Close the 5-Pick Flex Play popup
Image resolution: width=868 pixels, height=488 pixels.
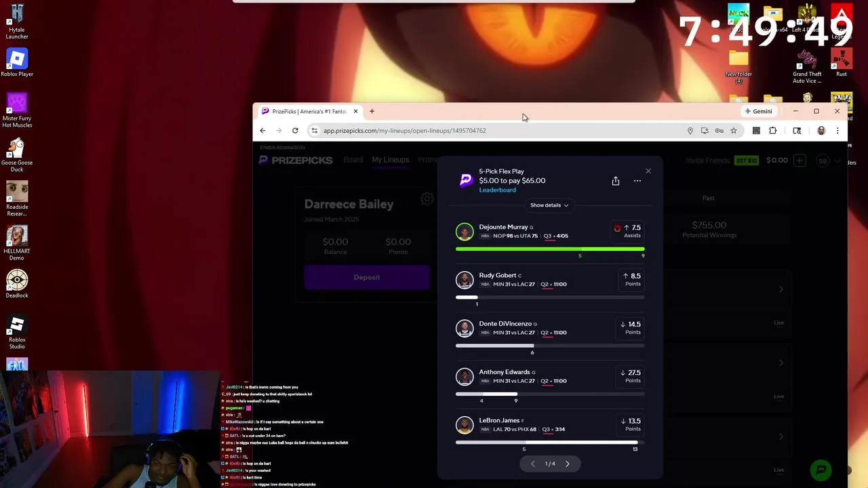point(648,171)
